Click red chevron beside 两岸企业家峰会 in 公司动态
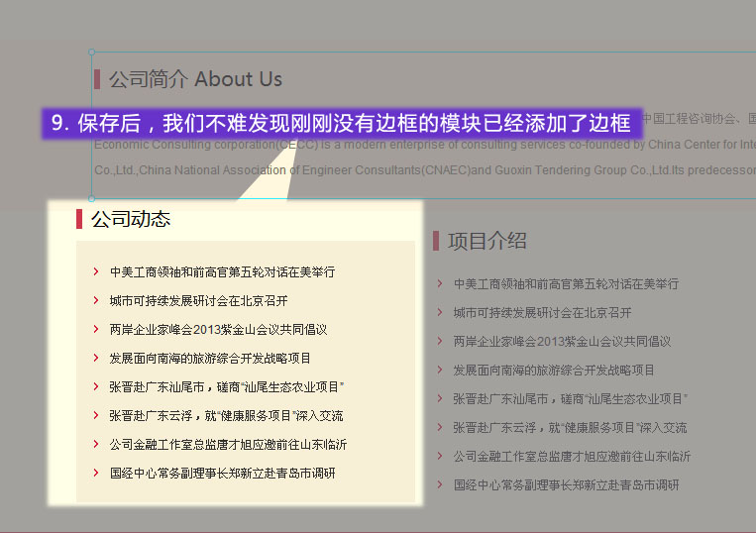The height and width of the screenshot is (533, 756). [x=95, y=329]
